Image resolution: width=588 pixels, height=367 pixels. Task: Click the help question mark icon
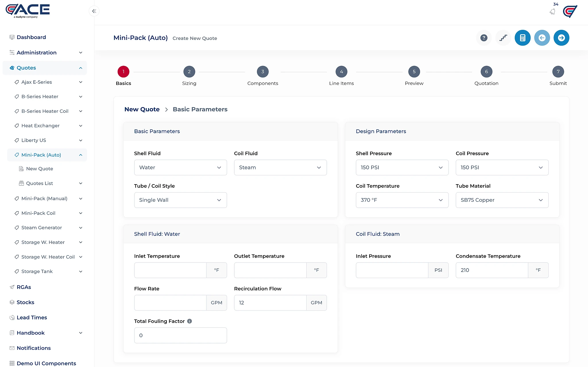(x=484, y=38)
